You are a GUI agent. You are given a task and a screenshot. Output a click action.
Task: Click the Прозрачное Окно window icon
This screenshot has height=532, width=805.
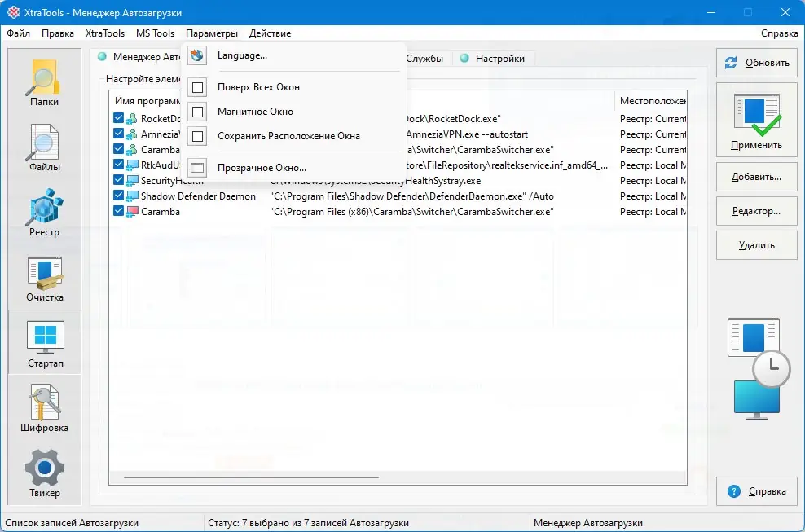pos(197,168)
